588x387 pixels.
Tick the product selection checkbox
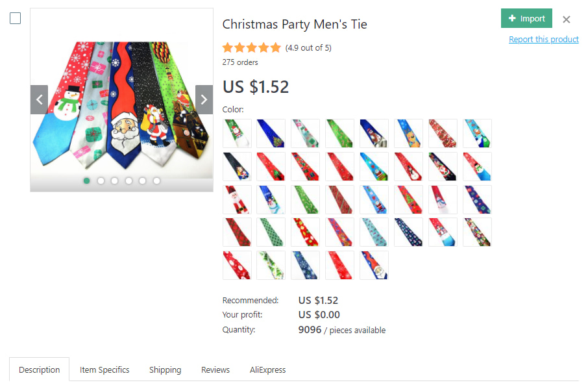(15, 18)
